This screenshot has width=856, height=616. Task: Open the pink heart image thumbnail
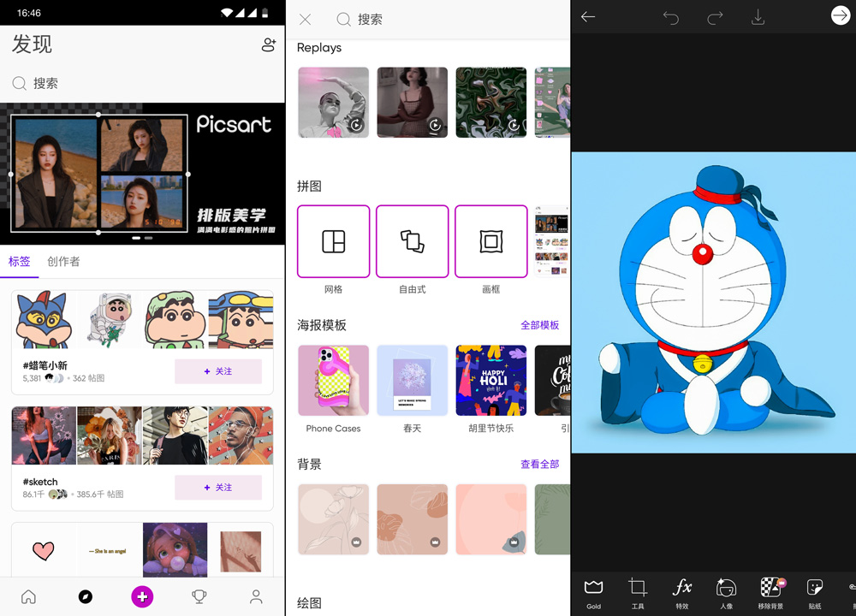pyautogui.click(x=45, y=550)
